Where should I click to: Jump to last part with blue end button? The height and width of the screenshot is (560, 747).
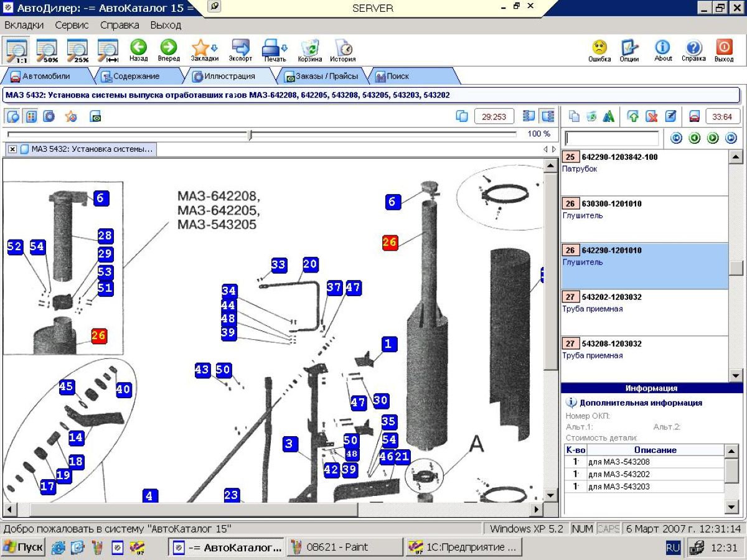pyautogui.click(x=731, y=138)
